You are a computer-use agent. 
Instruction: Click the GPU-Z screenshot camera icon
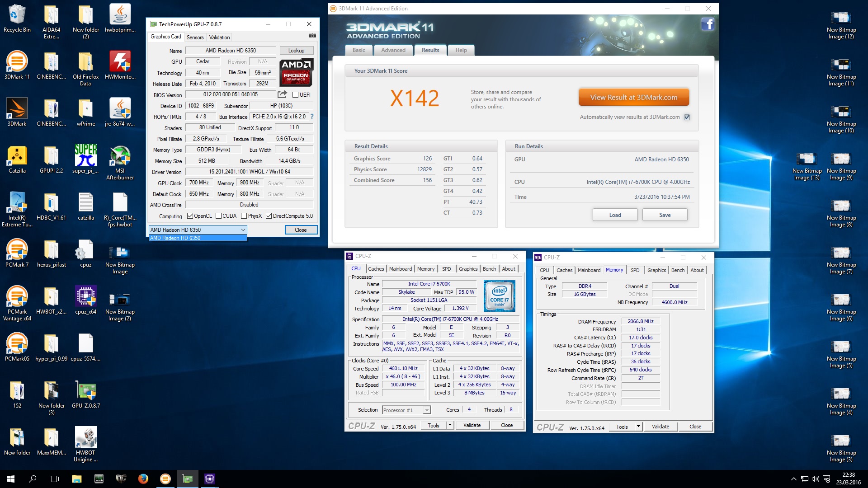(x=312, y=36)
